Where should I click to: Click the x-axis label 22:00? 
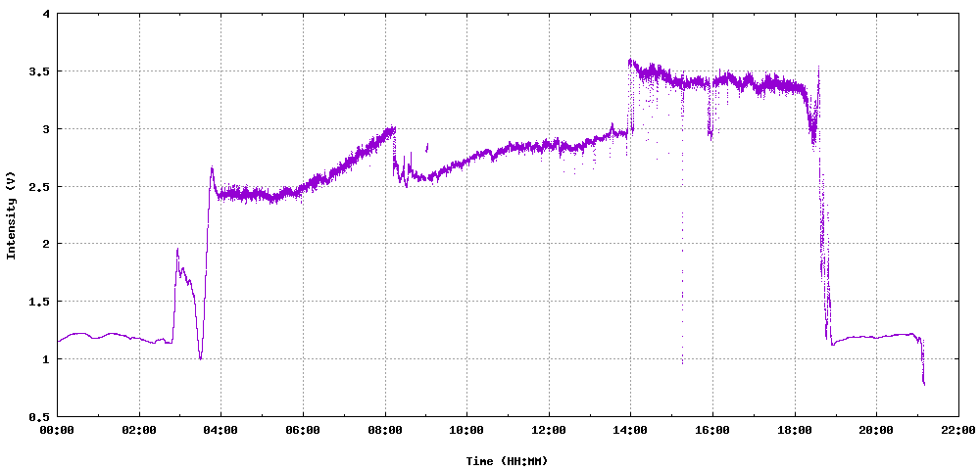point(958,430)
